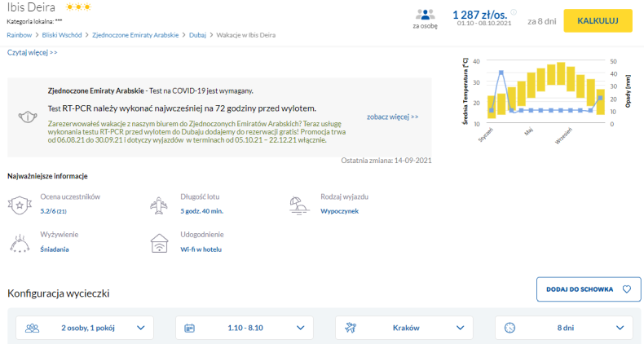Click the Najważniejsze informacje heading
The height and width of the screenshot is (344, 644).
(47, 176)
